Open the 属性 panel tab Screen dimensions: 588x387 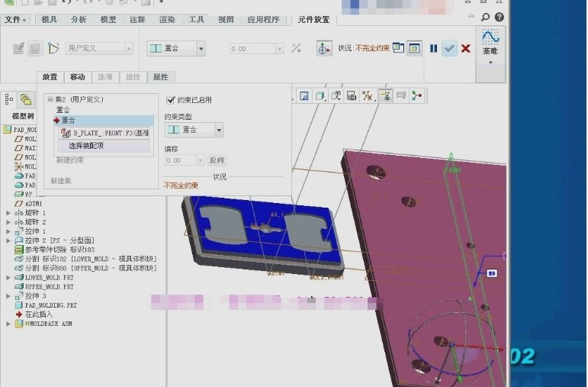click(160, 77)
